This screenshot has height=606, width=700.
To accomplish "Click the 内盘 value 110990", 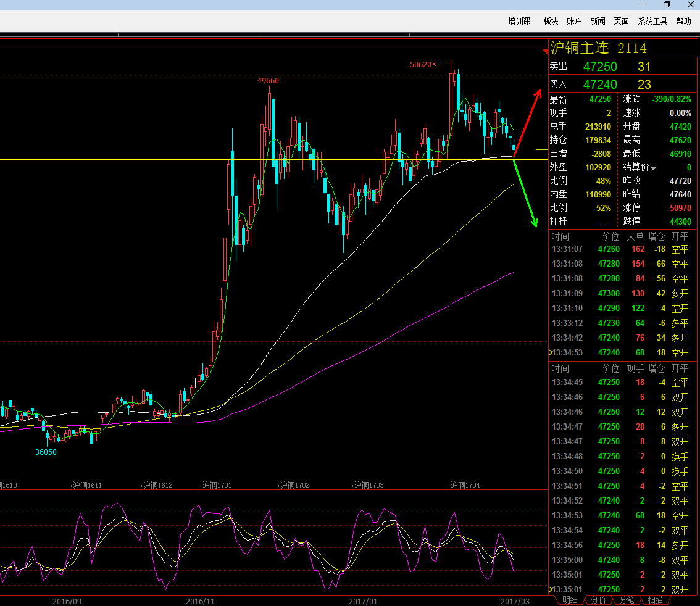I will pyautogui.click(x=598, y=194).
